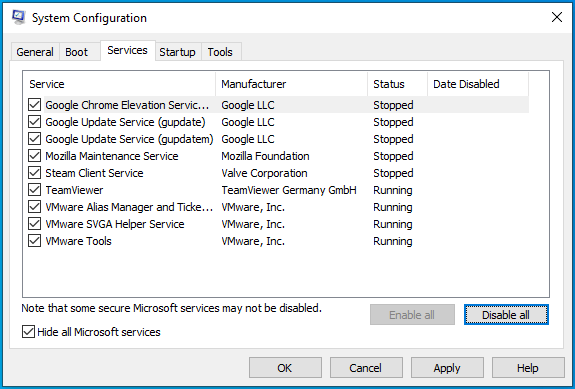Open the Boot tab
The height and width of the screenshot is (389, 575).
pos(77,52)
